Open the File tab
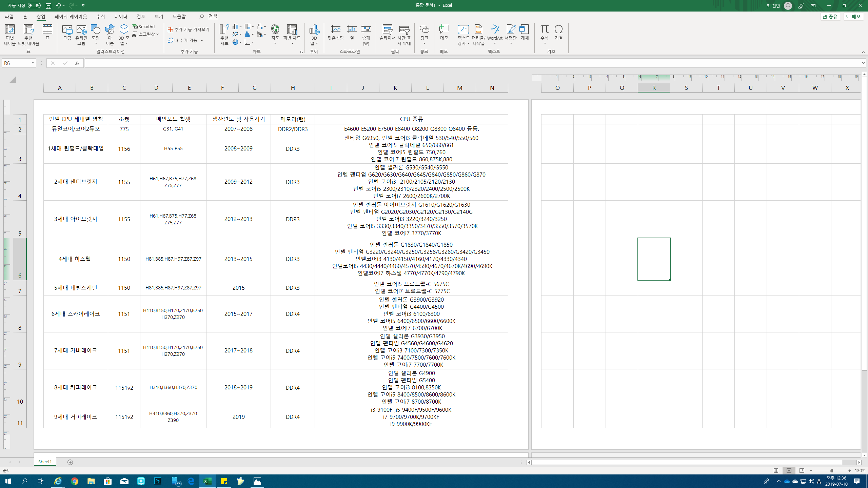The image size is (868, 488). tap(9, 16)
